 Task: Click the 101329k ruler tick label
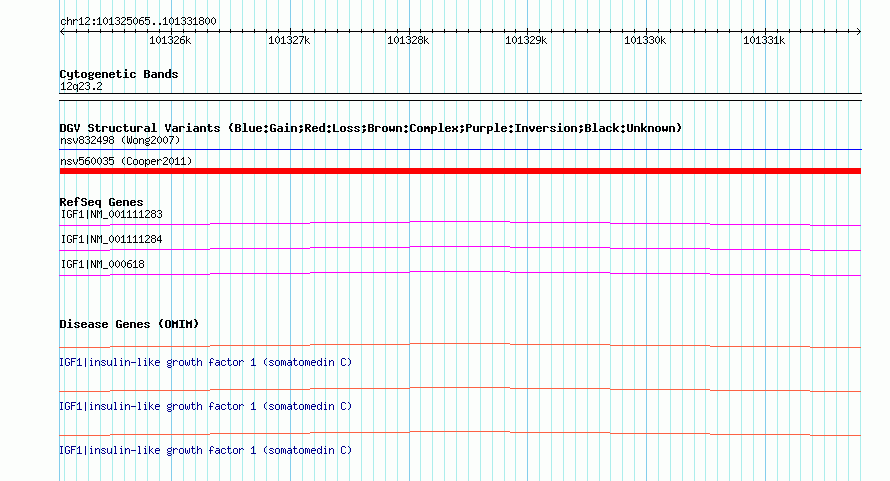pos(526,40)
